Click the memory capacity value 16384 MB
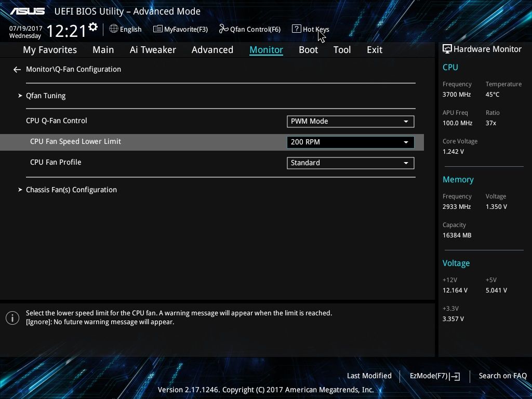The image size is (532, 399). coord(457,235)
